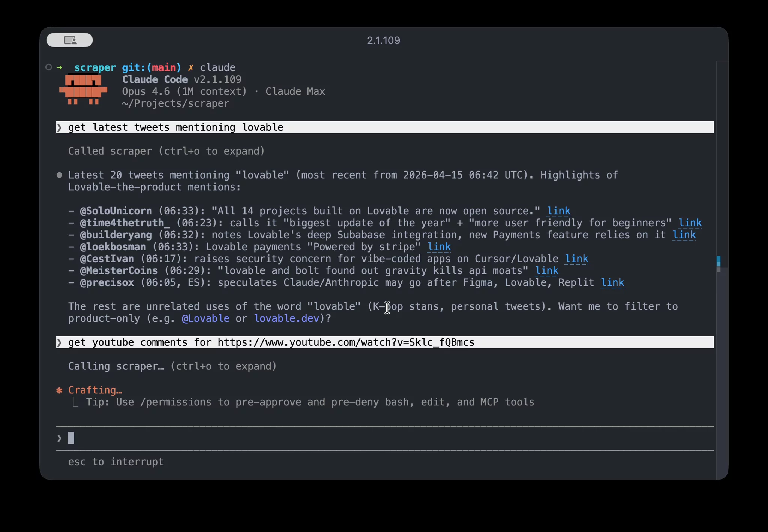Viewport: 768px width, 532px height.
Task: Click the window title "2.1.109"
Action: tap(383, 40)
